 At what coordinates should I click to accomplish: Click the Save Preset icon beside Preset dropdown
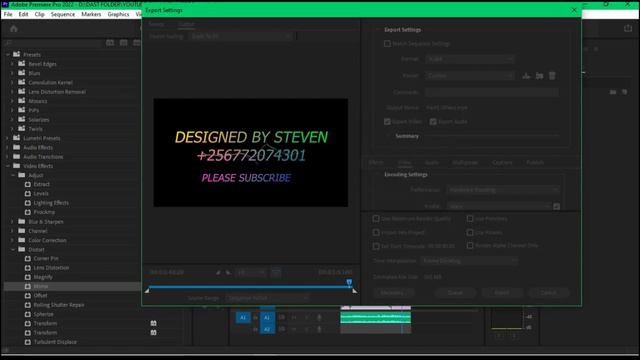(x=526, y=76)
